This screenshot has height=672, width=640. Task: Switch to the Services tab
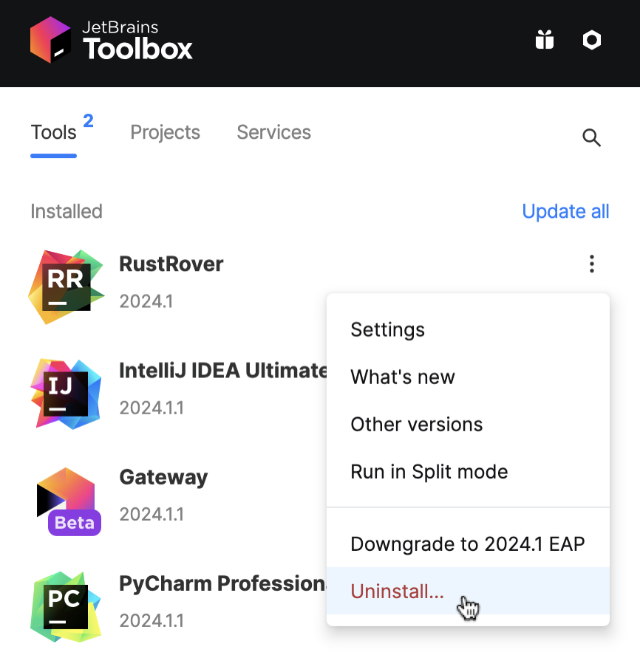(x=273, y=132)
